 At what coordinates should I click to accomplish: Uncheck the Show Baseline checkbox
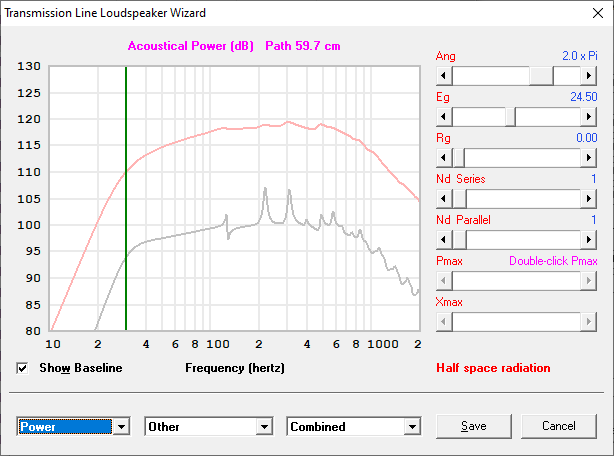[x=22, y=368]
